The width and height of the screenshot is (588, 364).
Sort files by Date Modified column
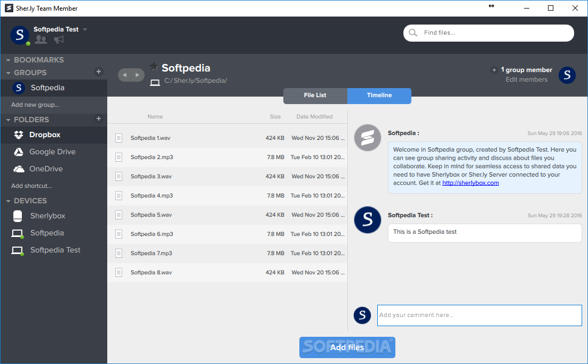click(x=314, y=117)
